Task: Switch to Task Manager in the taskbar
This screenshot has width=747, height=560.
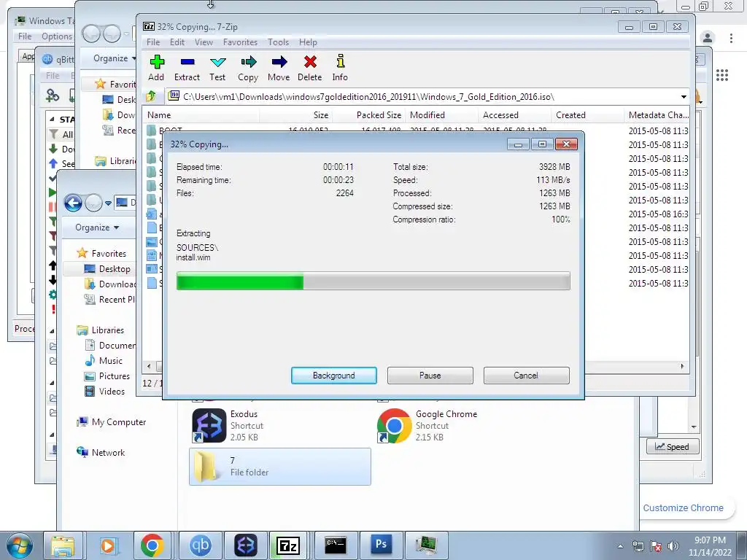Action: tap(426, 545)
